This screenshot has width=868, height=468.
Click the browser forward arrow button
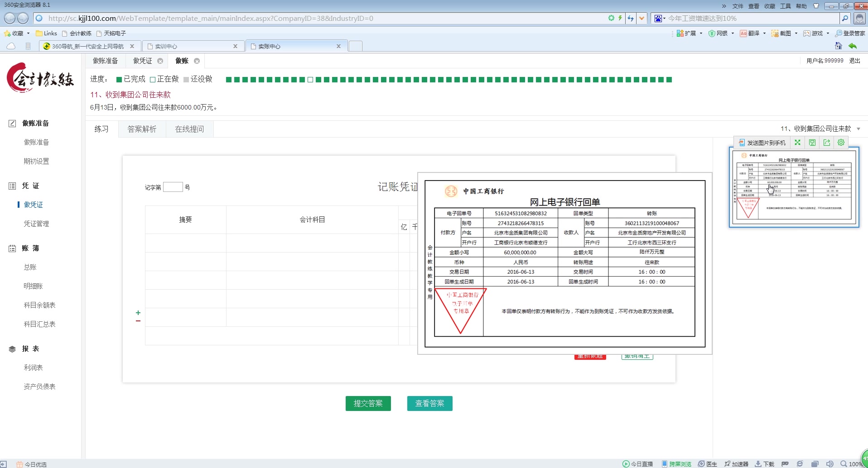(x=23, y=18)
